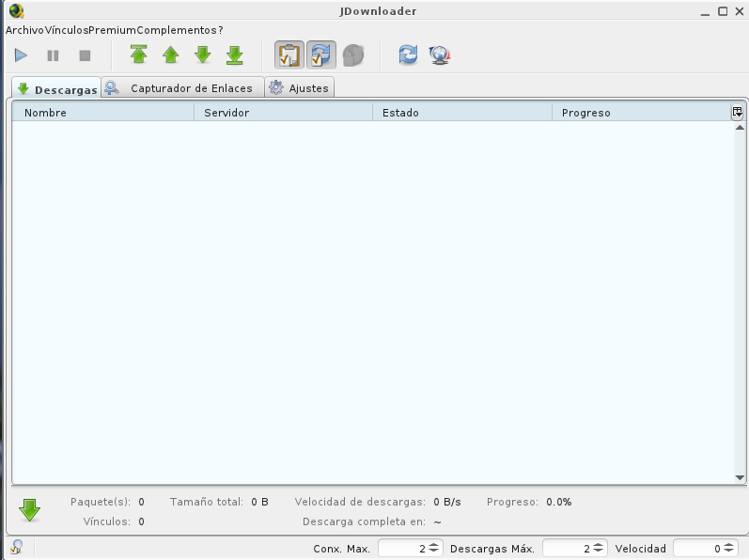Sort by the Servidor column header

pyautogui.click(x=283, y=113)
